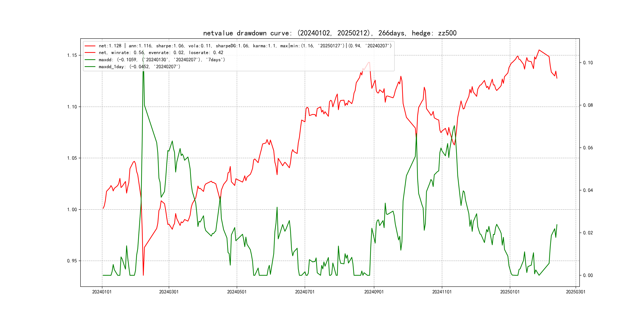Click the 1.00 left axis tick label

pos(72,209)
